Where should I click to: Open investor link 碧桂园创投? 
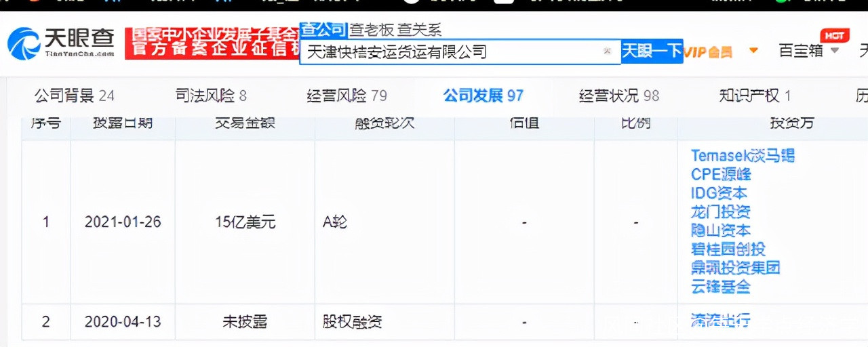728,249
